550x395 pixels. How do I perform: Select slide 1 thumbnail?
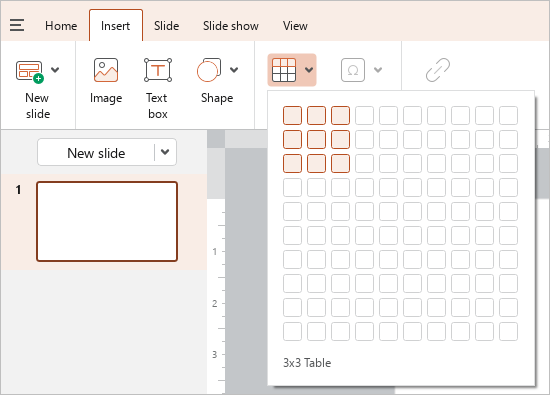pyautogui.click(x=107, y=221)
